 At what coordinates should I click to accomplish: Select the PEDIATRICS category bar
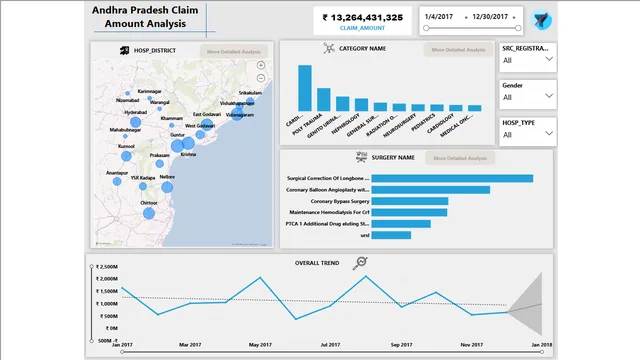click(x=437, y=108)
